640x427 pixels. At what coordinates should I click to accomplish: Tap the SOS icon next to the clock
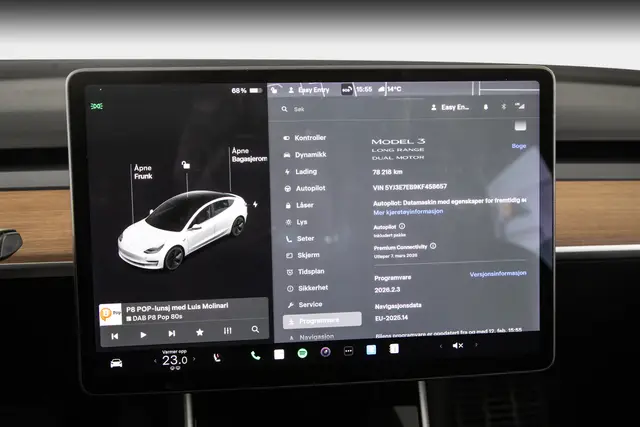(347, 89)
